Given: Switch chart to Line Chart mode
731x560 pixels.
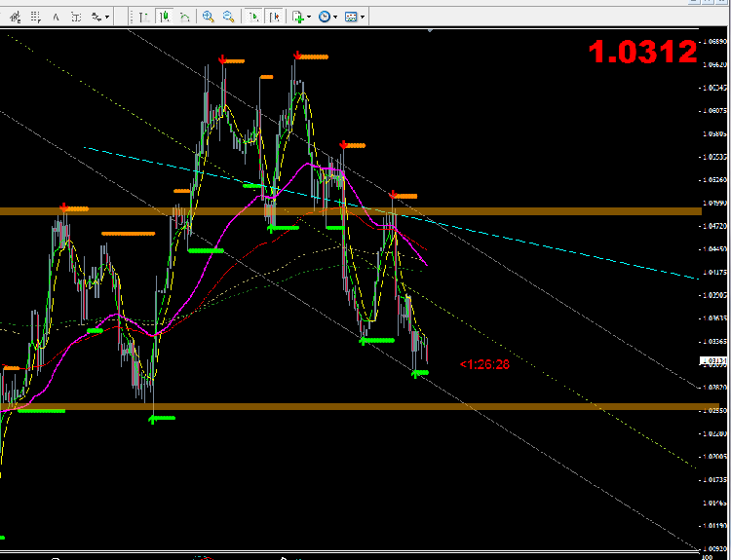Looking at the screenshot, I should tap(184, 18).
